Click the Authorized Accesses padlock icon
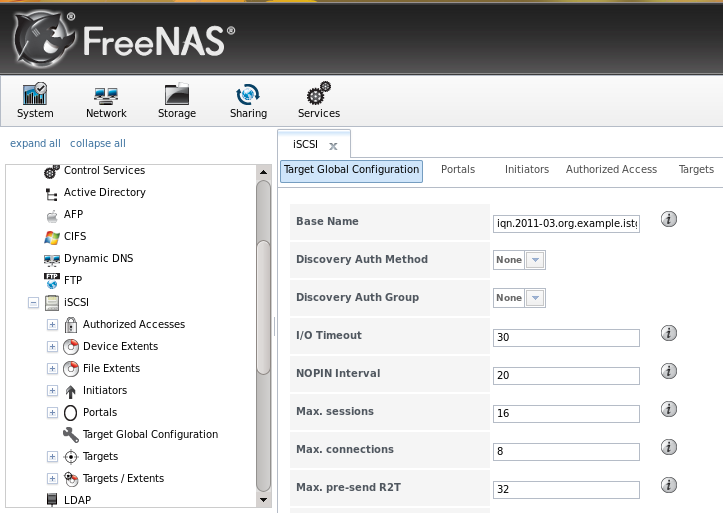This screenshot has height=513, width=723. 71,325
